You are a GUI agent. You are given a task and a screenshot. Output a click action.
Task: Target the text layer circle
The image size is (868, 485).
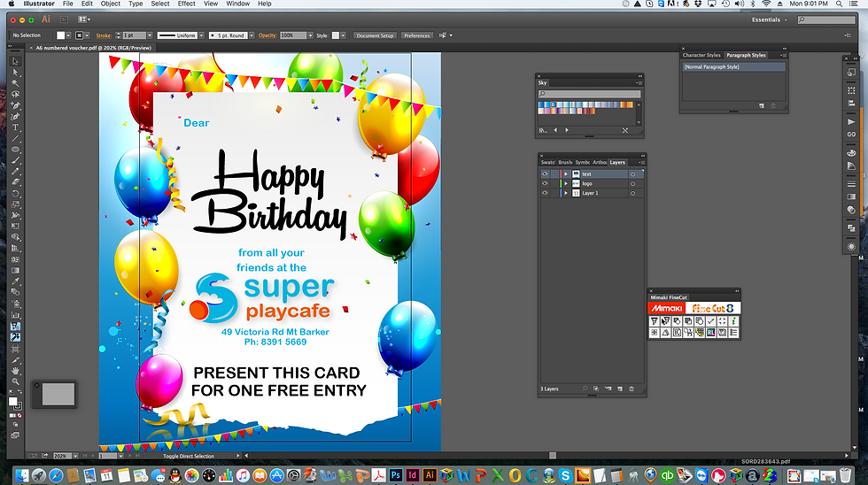tap(632, 174)
